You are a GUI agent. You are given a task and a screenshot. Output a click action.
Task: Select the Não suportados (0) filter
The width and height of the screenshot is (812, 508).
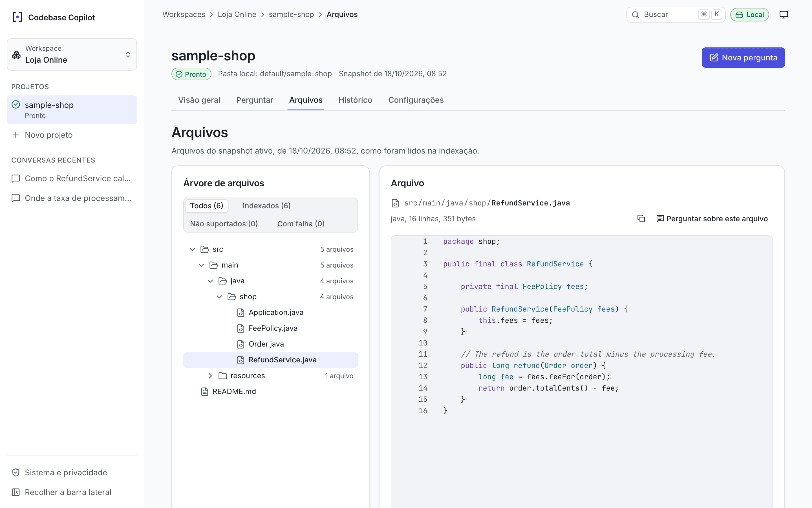pyautogui.click(x=224, y=224)
